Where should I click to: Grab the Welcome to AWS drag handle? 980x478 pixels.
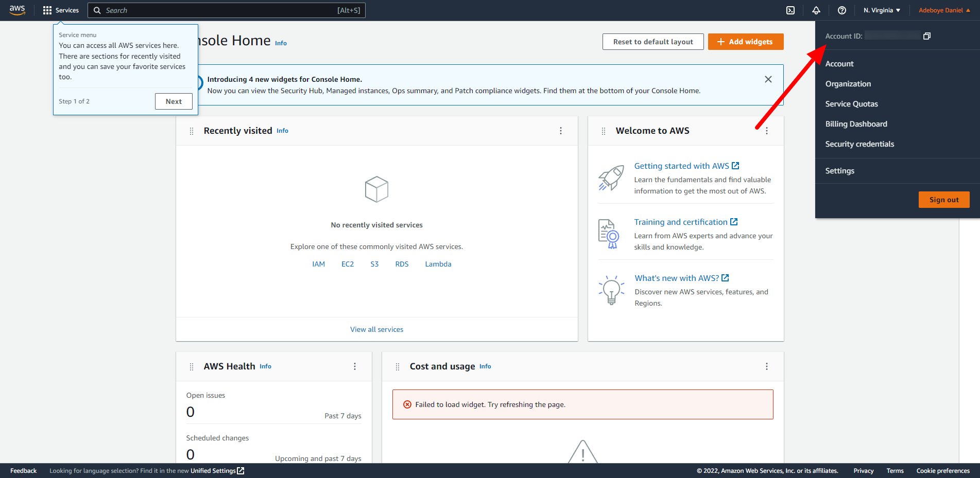(604, 131)
